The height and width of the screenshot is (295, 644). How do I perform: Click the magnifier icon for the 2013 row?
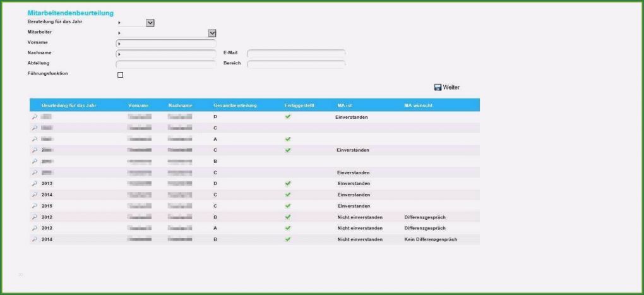click(35, 184)
